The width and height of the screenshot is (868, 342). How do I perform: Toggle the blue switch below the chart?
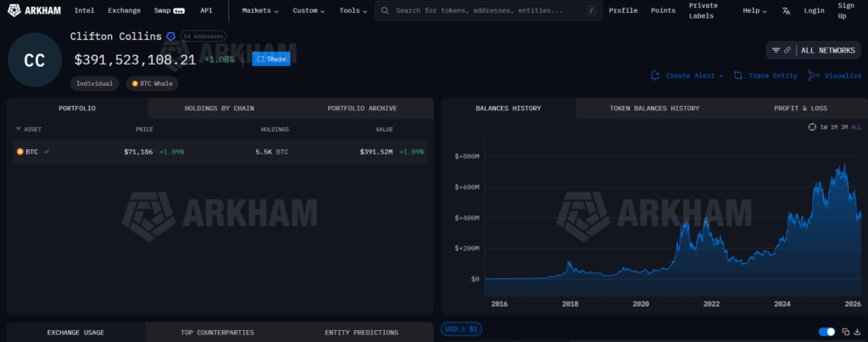826,331
